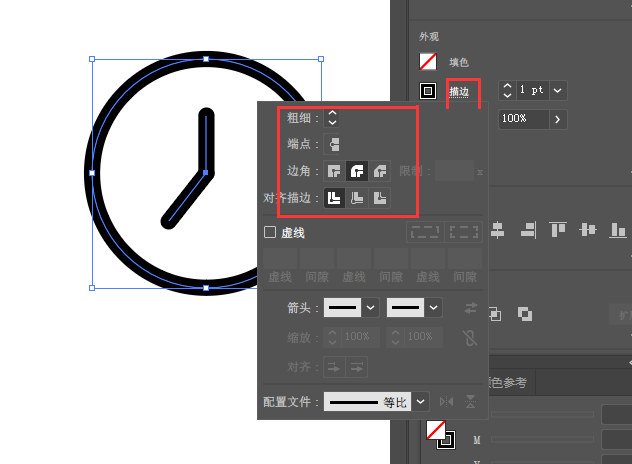
Task: Click the stroke swatch icon beside 描边
Action: click(x=428, y=91)
